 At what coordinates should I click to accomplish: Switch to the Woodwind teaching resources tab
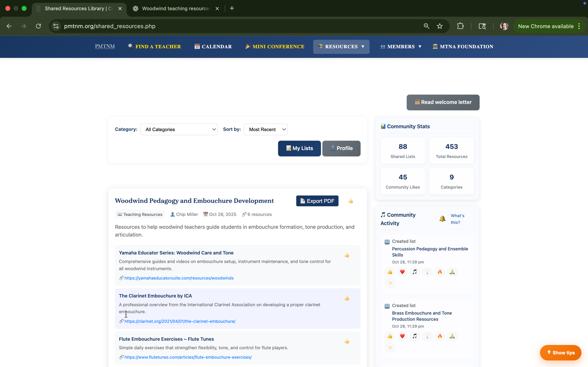point(176,9)
